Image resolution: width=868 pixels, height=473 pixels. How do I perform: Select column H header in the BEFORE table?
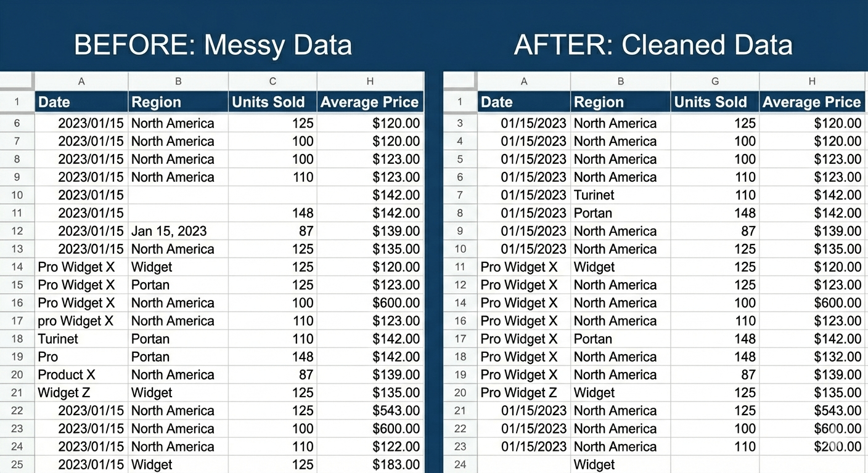(369, 81)
